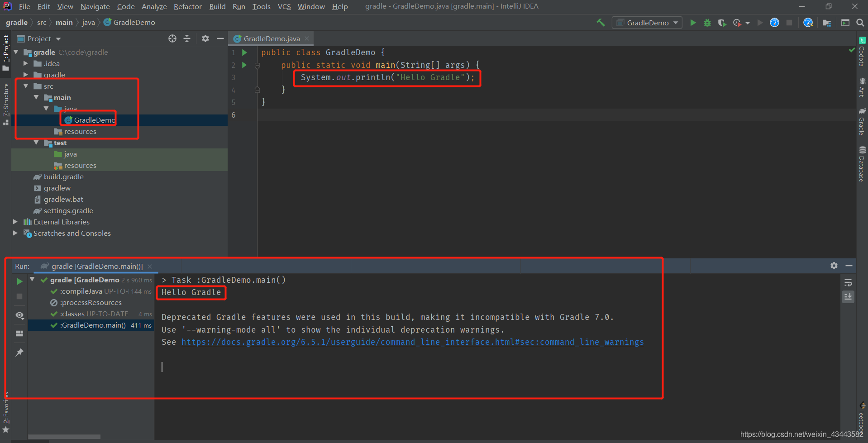Click run gutter icon beside main method

pos(244,65)
